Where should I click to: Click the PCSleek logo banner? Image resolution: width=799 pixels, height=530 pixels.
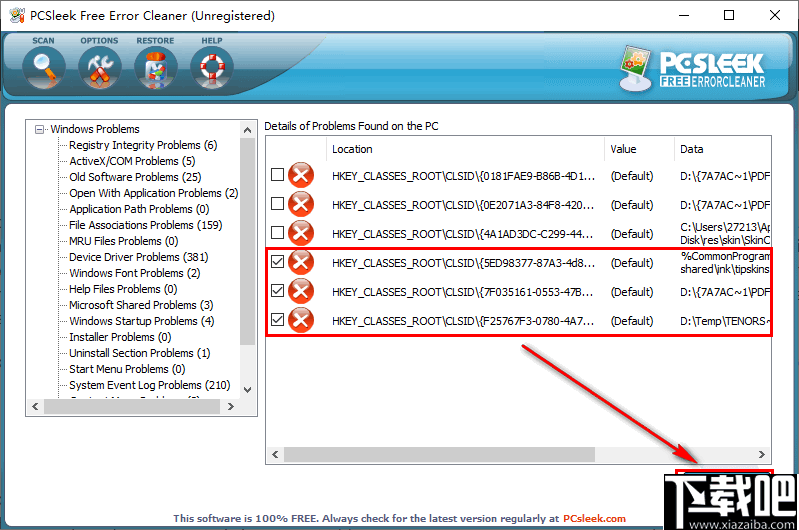click(x=693, y=69)
